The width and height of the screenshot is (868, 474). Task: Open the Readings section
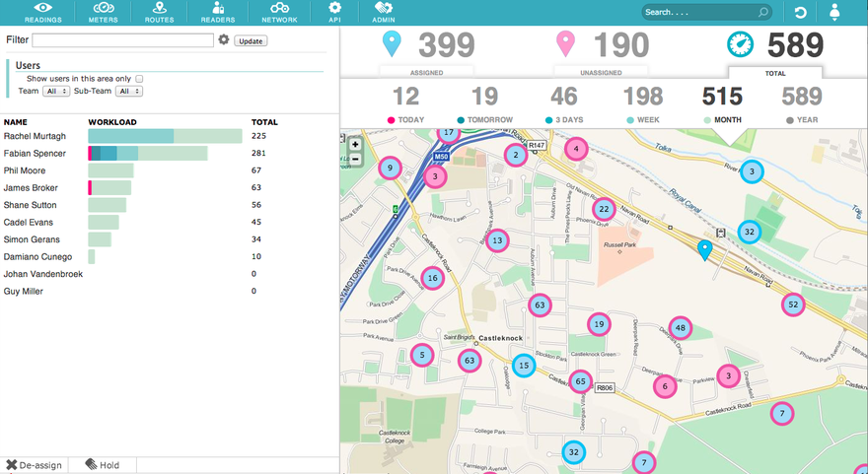point(43,12)
